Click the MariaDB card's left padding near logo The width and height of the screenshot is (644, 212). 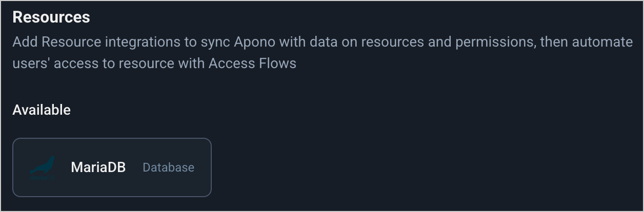pyautogui.click(x=21, y=167)
